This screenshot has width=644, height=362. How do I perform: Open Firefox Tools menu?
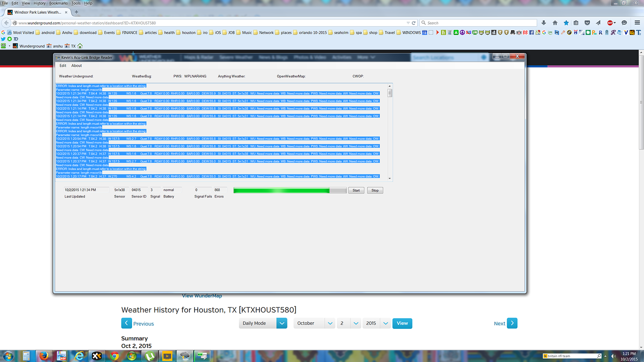coord(76,3)
